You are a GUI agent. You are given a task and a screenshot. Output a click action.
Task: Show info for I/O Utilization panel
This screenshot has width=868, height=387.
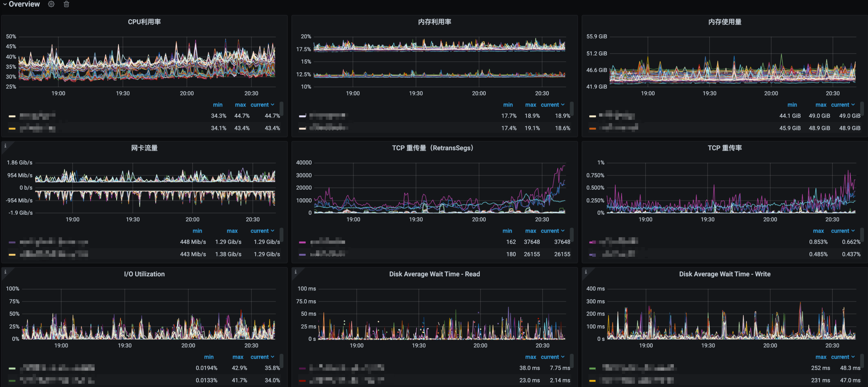pyautogui.click(x=5, y=272)
